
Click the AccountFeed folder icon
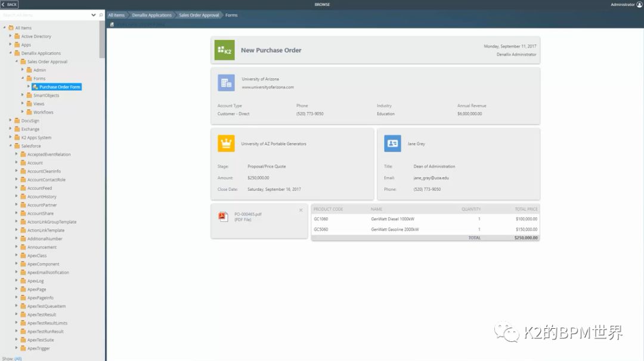tap(23, 188)
